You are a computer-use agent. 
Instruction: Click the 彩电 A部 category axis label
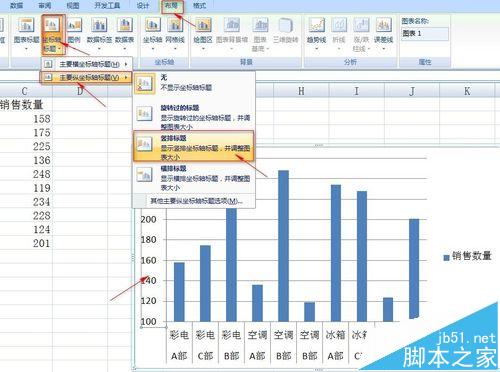[x=179, y=345]
